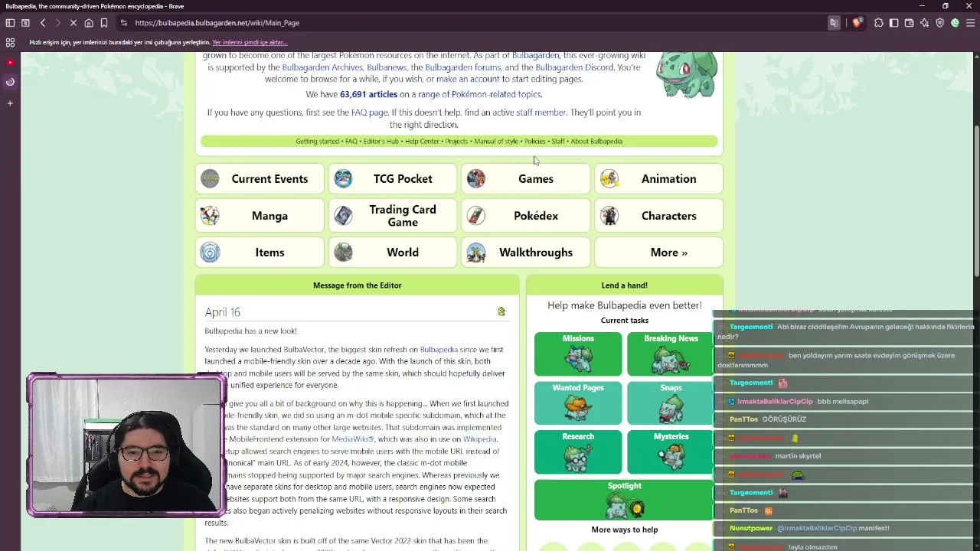Open the Wanted Pages task card
Image resolution: width=980 pixels, height=551 pixels.
pos(578,403)
